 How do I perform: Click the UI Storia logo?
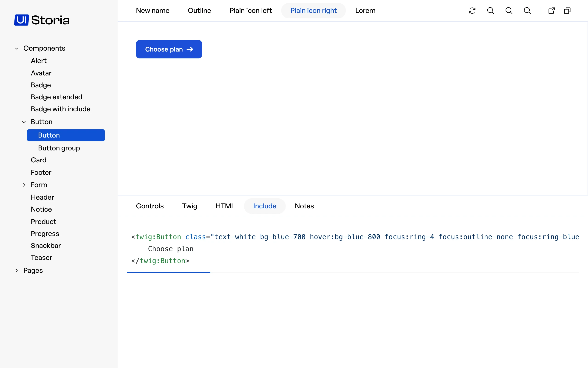42,20
